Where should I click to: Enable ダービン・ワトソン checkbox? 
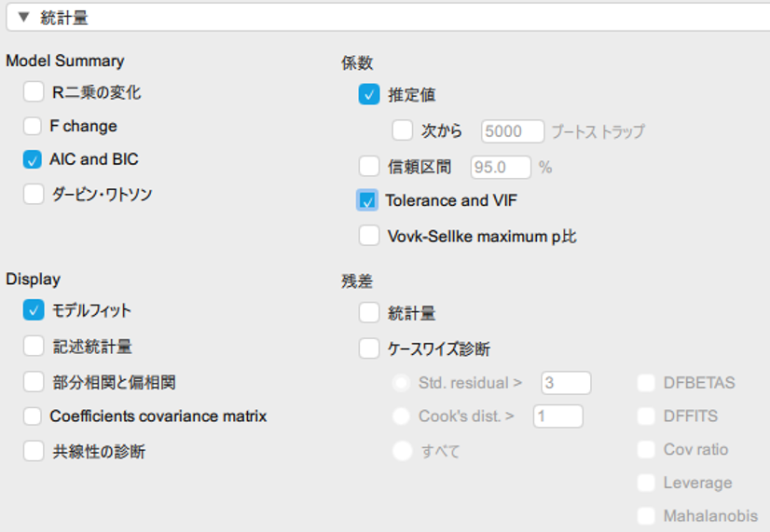[x=34, y=194]
